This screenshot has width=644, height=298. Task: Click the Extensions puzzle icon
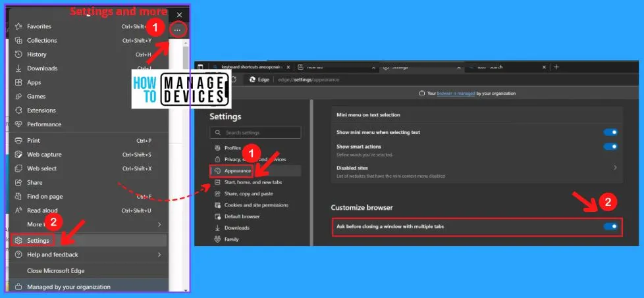18,110
